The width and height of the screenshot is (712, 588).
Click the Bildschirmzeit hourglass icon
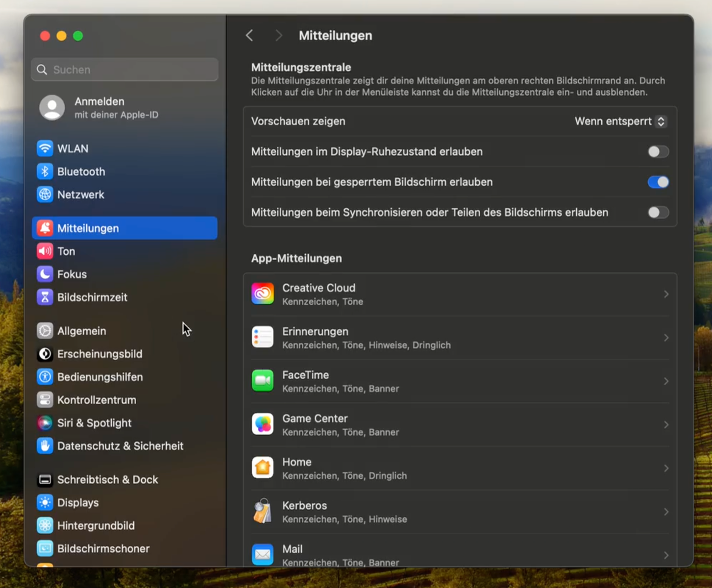pyautogui.click(x=45, y=297)
